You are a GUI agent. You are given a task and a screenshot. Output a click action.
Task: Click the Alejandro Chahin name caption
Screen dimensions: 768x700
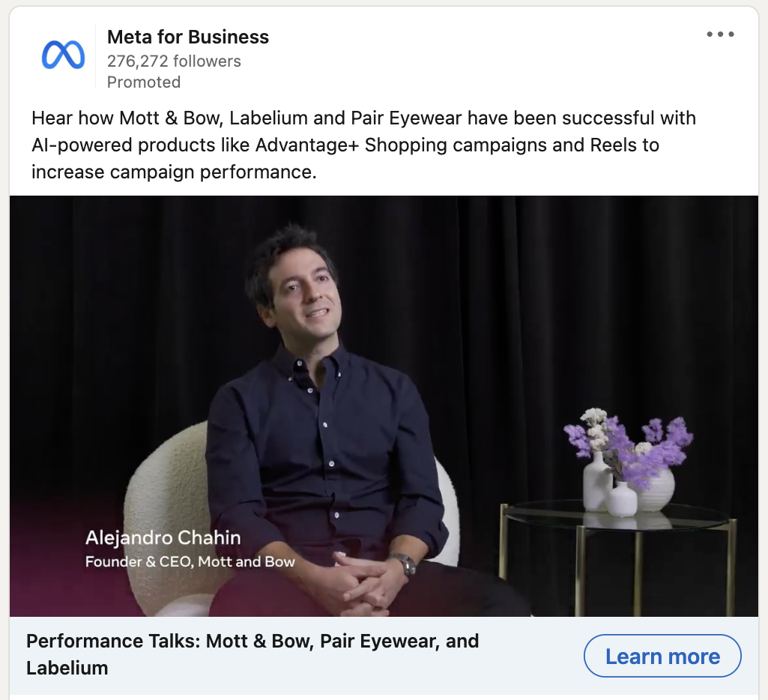click(163, 538)
